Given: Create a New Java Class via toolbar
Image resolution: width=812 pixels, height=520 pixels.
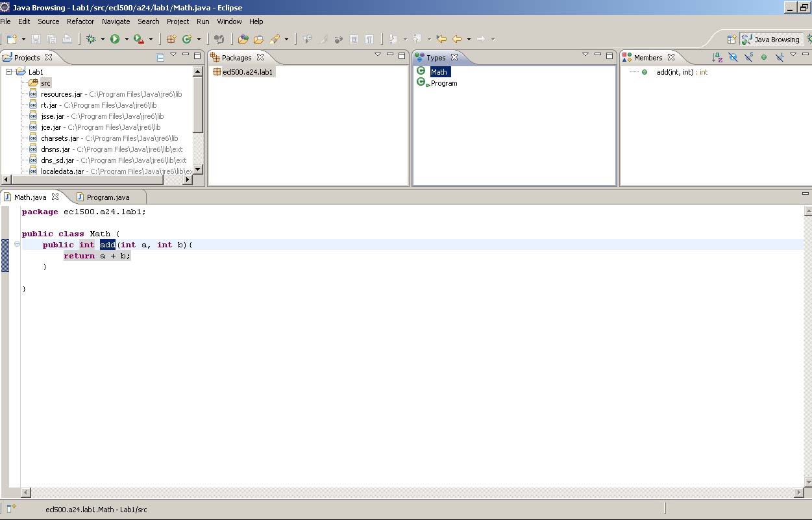Looking at the screenshot, I should click(x=187, y=39).
